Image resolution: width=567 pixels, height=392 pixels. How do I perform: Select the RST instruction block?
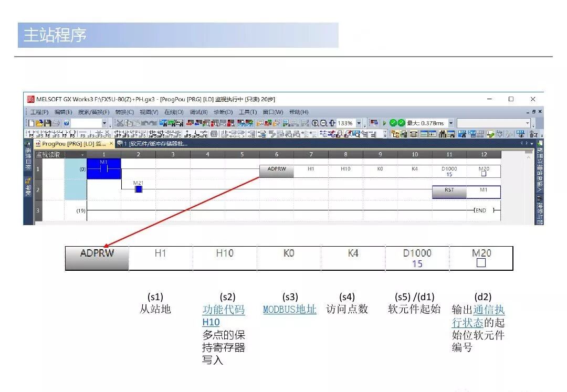449,192
